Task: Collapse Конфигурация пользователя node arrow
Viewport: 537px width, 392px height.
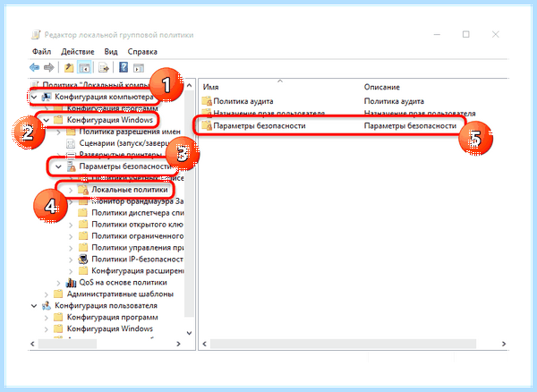Action: pyautogui.click(x=34, y=306)
